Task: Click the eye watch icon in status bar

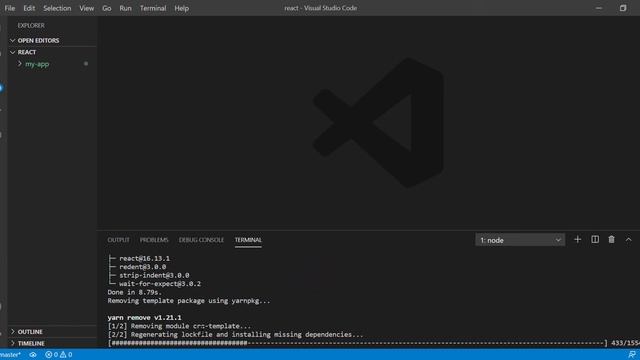Action: pyautogui.click(x=33, y=355)
